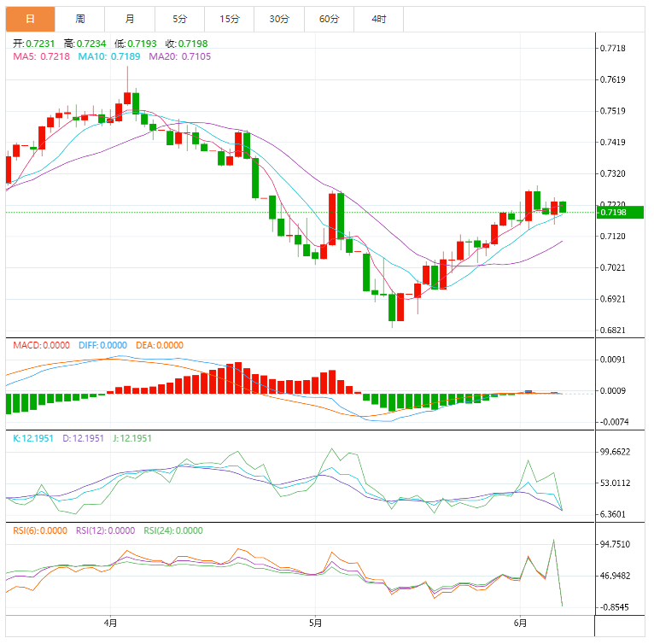Open the 15分 timeframe tab
Screen dimensions: 654x644
coord(230,19)
